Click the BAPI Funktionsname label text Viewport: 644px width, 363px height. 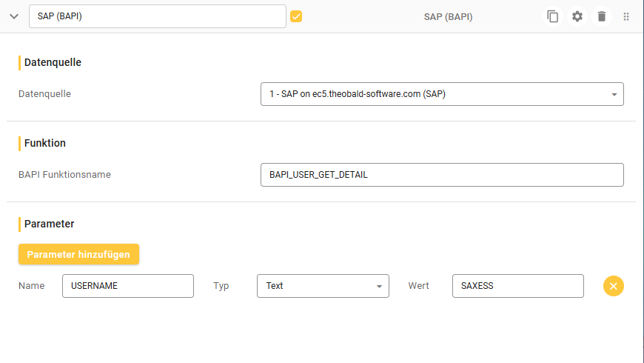[64, 175]
